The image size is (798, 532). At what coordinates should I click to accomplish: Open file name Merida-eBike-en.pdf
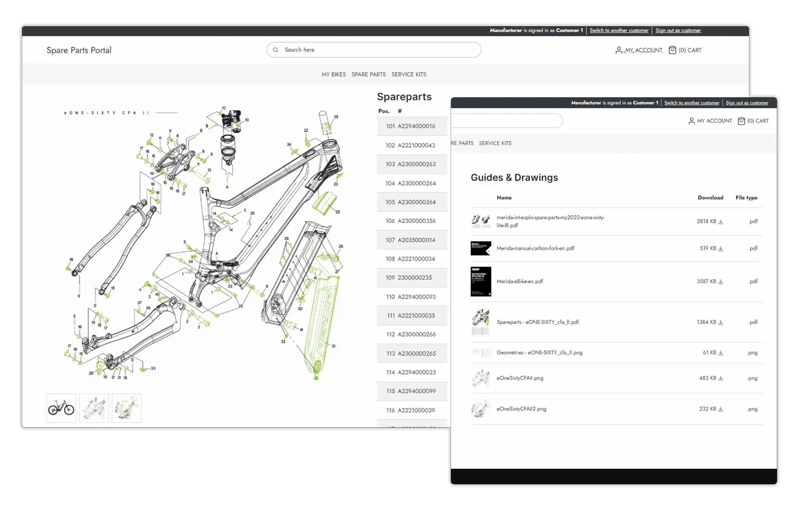pos(520,281)
